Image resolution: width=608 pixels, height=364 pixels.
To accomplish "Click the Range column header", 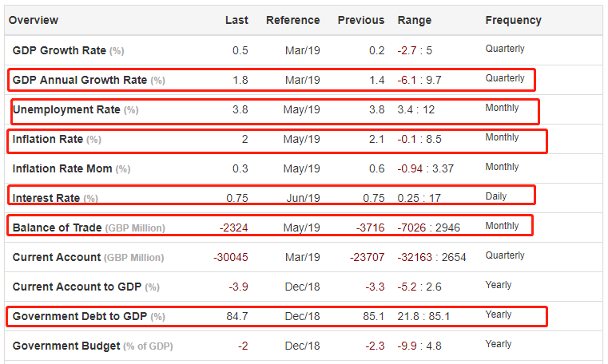I will (x=414, y=20).
